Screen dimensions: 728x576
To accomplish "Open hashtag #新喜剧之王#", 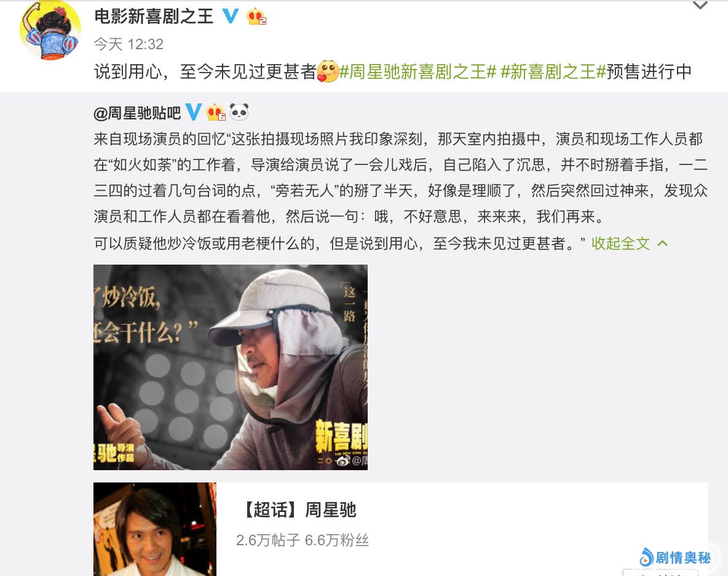I will click(x=553, y=72).
